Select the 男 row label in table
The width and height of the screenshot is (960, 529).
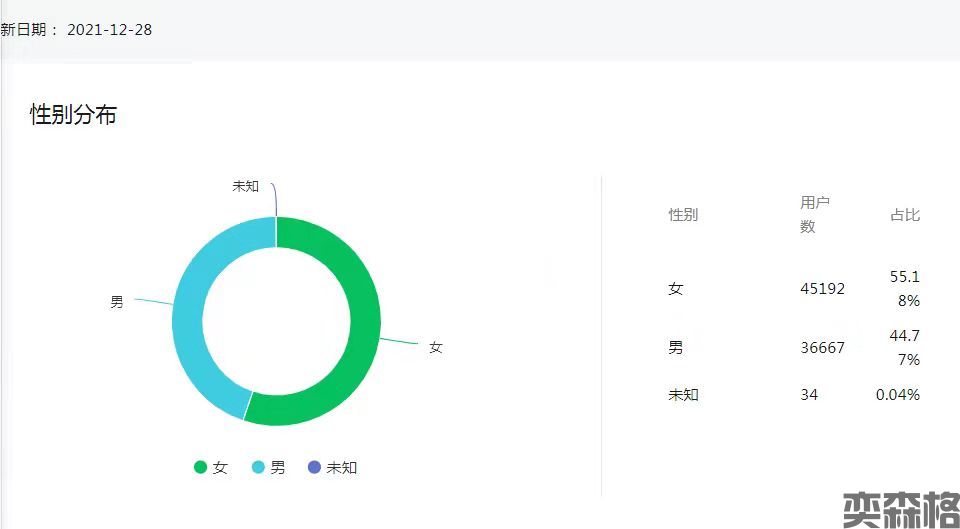click(x=676, y=348)
